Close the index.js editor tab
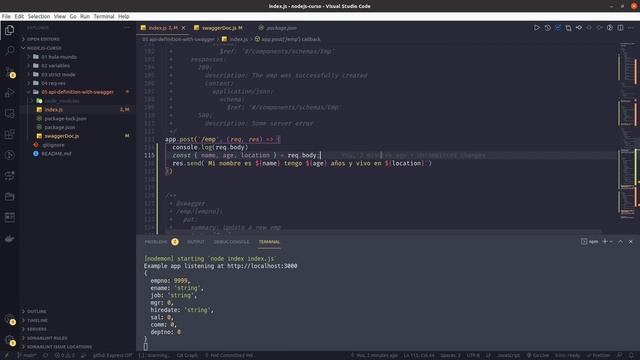 point(183,28)
